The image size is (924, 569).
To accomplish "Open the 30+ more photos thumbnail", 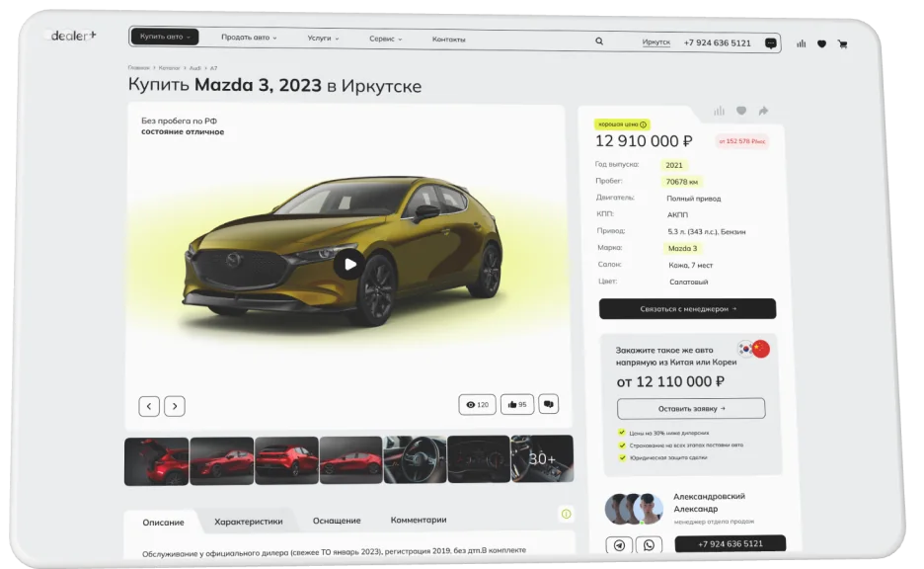I will pos(542,458).
